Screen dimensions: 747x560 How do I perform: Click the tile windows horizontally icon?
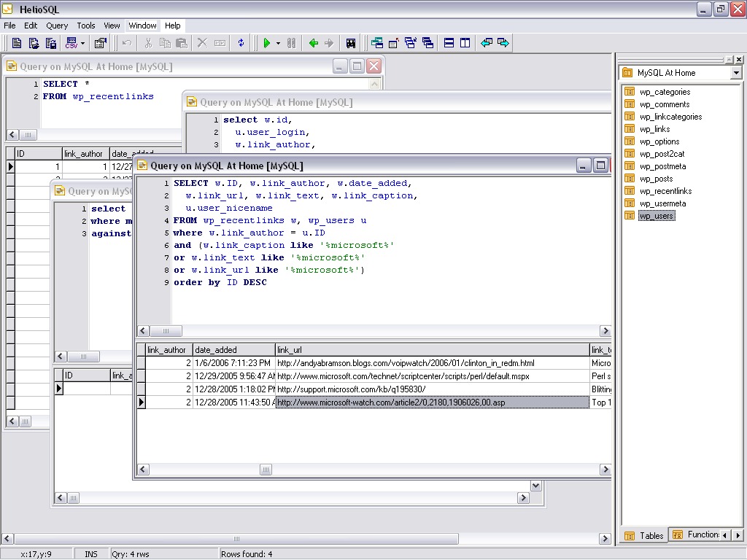(449, 44)
